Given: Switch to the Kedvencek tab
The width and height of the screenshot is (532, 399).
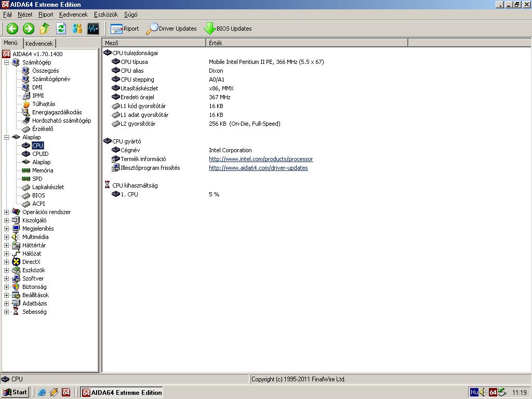Looking at the screenshot, I should pos(39,44).
